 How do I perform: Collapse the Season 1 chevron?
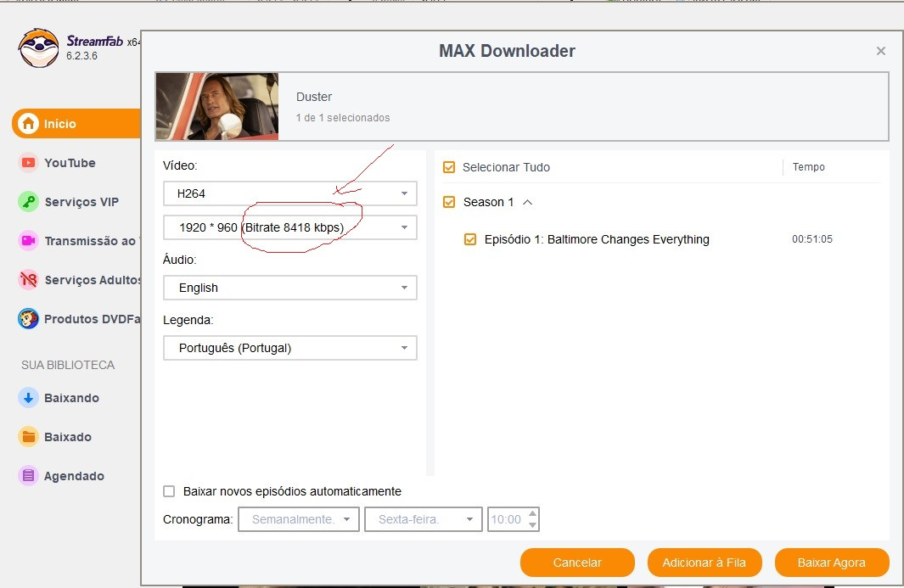click(527, 202)
